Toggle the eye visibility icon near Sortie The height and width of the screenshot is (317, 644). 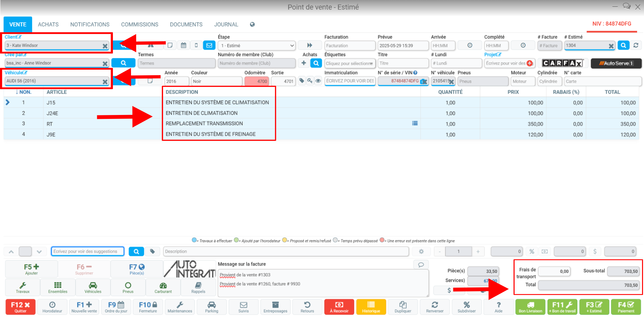(x=318, y=81)
